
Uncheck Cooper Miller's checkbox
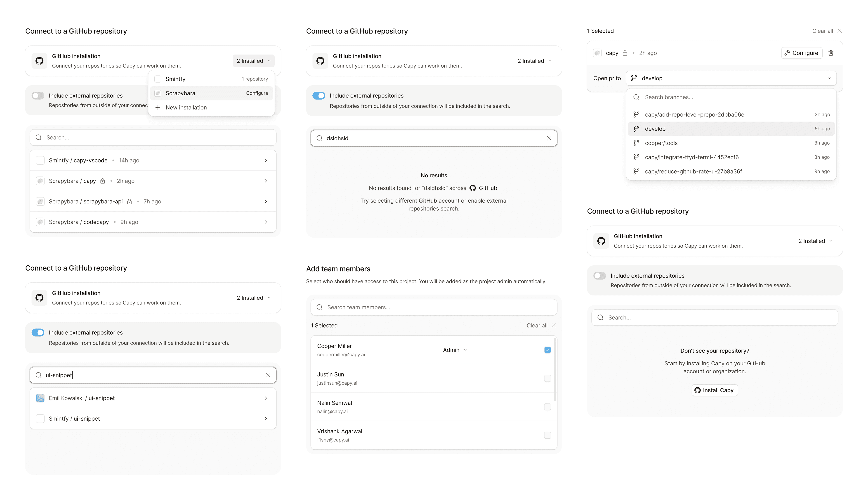[547, 350]
